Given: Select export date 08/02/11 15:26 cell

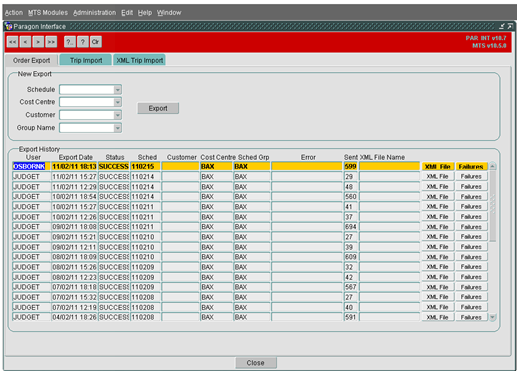Looking at the screenshot, I should click(74, 267).
